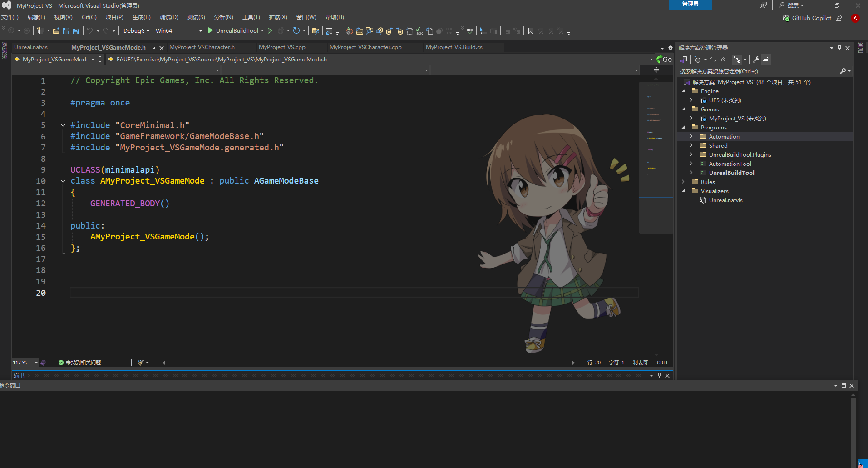Collapse the #include block in the editor
Viewport: 868px width, 468px height.
click(x=63, y=125)
